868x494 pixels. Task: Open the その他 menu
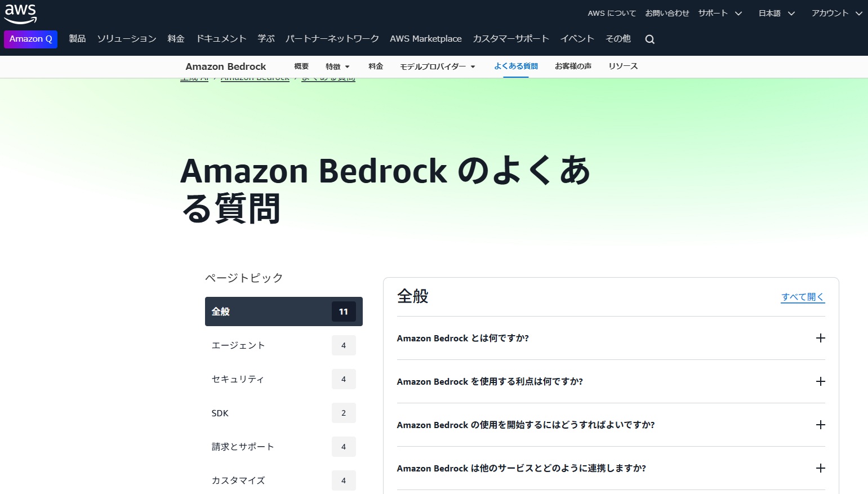618,39
